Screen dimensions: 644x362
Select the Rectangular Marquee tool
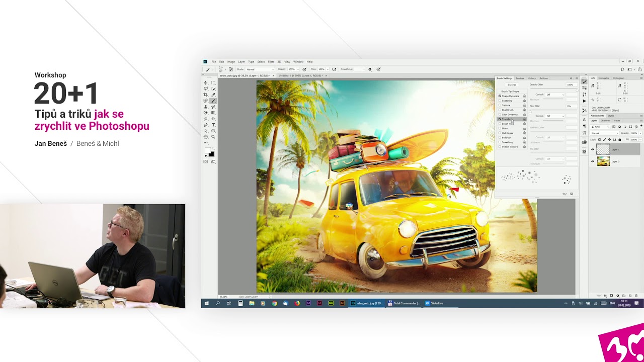213,83
